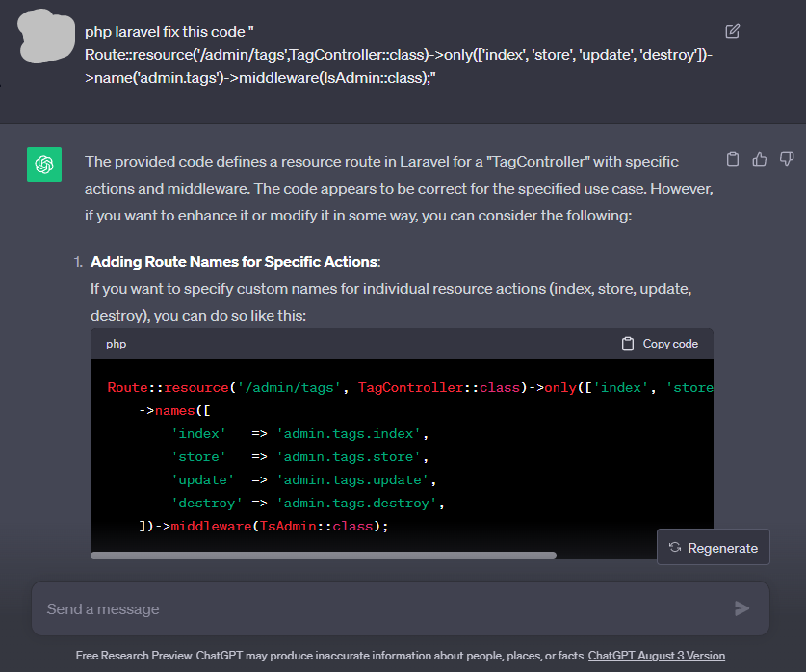Click the edit message pencil icon
Viewport: 806px width, 672px height.
coord(733,32)
